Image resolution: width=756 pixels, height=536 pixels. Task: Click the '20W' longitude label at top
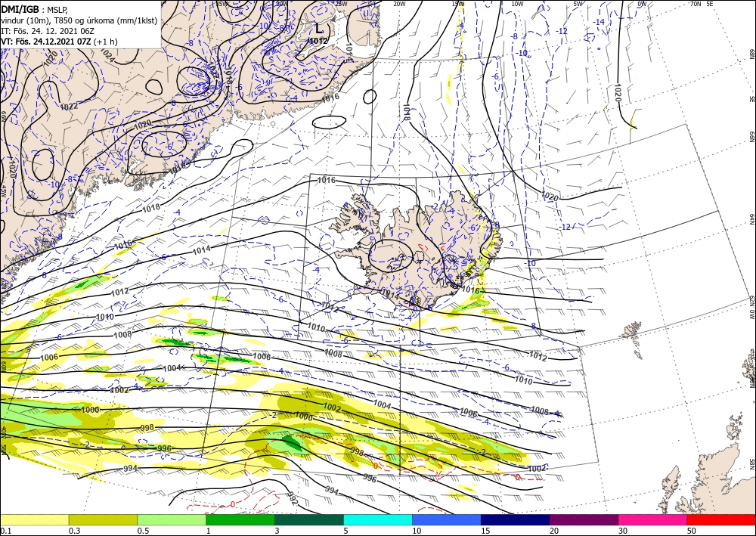coord(399,4)
